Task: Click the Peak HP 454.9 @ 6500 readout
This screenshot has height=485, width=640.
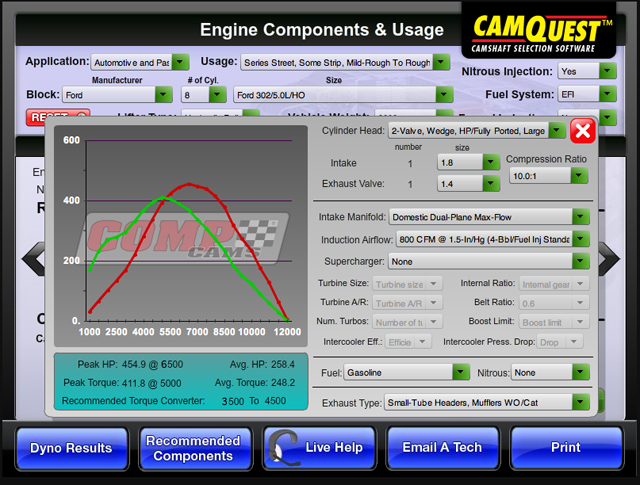Action: click(x=130, y=364)
